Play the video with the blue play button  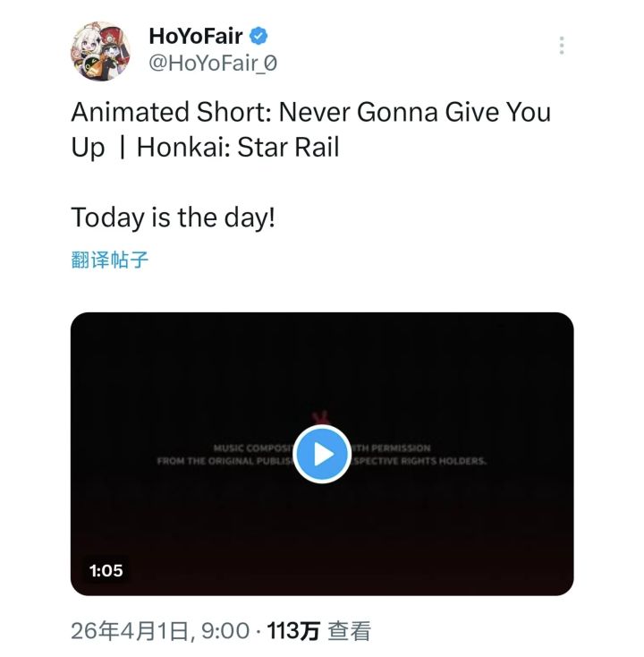click(322, 454)
